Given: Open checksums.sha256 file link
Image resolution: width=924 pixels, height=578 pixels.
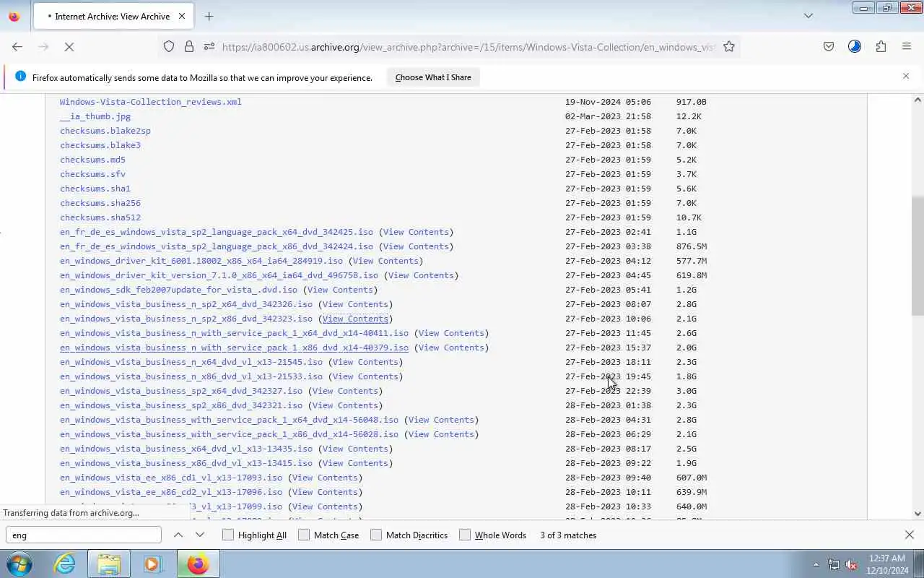Looking at the screenshot, I should 100,203.
